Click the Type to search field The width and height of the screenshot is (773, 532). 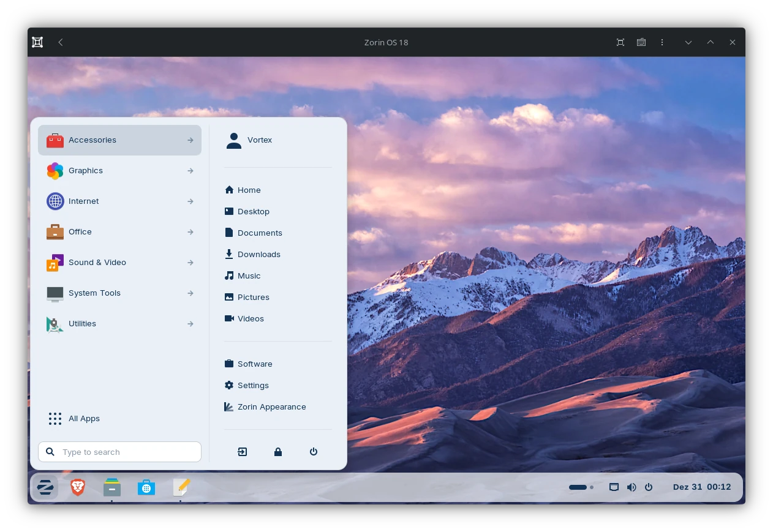119,452
